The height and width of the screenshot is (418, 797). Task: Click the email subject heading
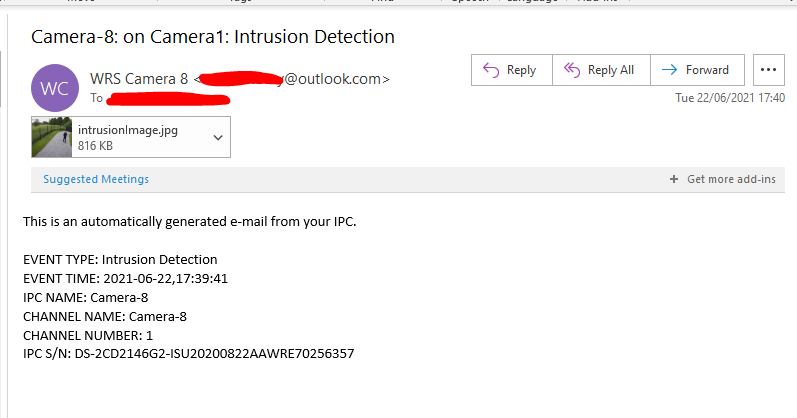tap(213, 37)
